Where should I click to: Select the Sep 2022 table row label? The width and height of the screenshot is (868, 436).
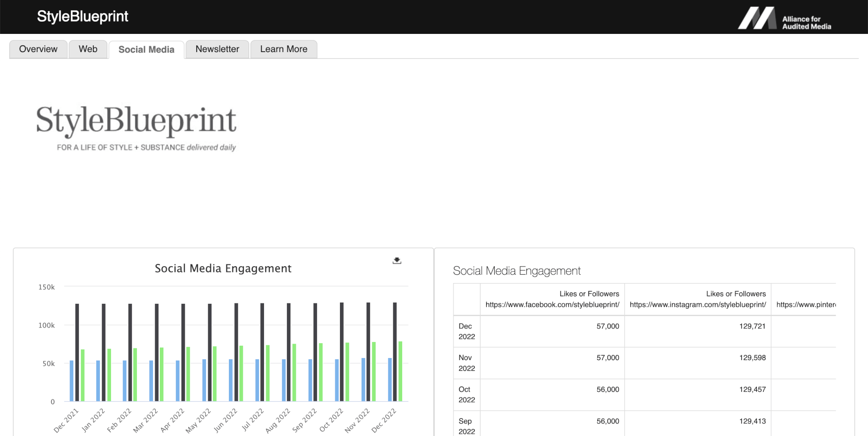[x=467, y=426]
